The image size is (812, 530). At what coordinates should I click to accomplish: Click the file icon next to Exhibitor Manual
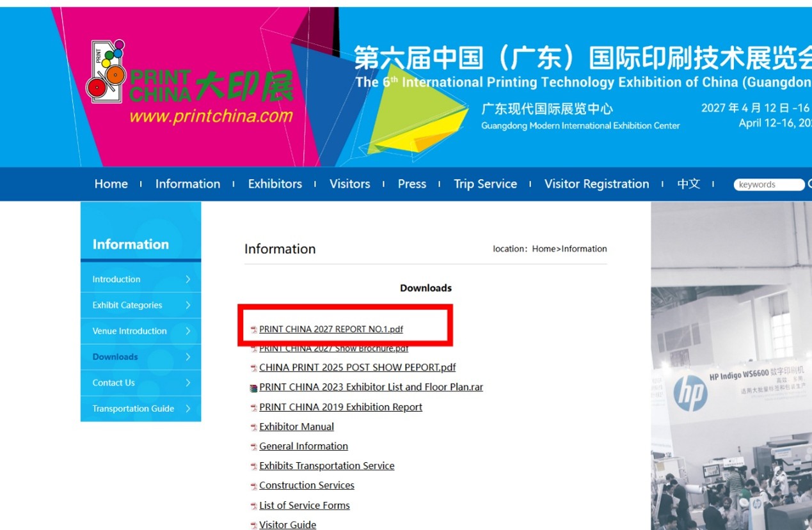pyautogui.click(x=254, y=428)
